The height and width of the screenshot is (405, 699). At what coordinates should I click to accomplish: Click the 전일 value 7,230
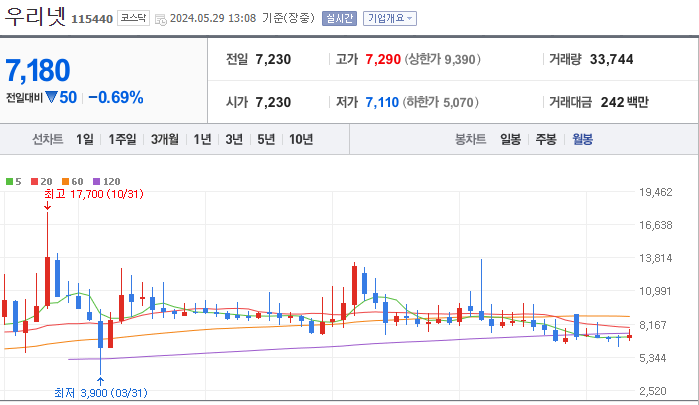coord(273,59)
